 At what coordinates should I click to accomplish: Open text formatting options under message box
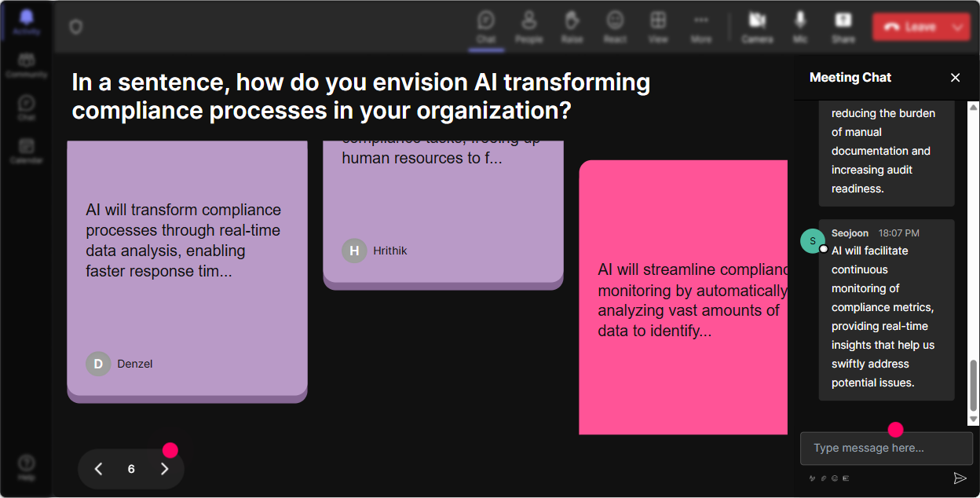813,478
